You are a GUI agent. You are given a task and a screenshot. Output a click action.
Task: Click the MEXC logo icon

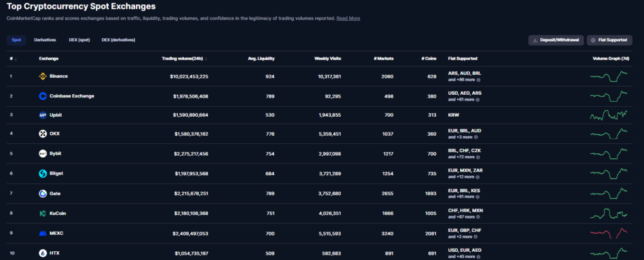click(x=43, y=233)
